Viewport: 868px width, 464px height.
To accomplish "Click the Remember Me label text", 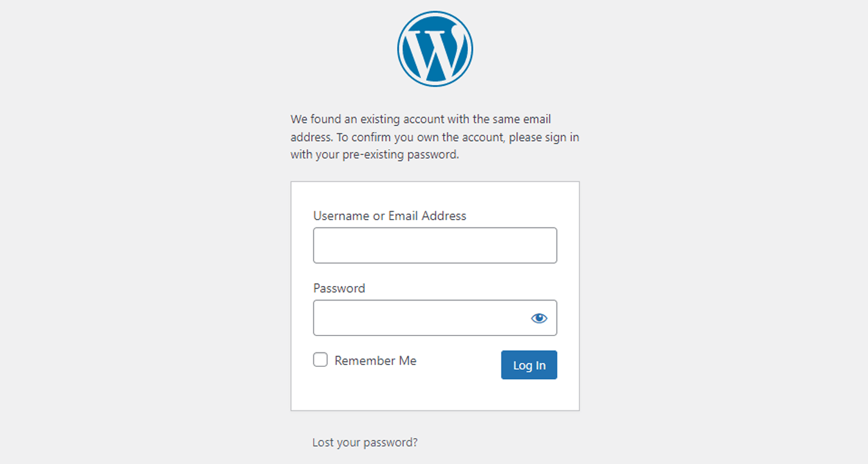I will pyautogui.click(x=376, y=360).
